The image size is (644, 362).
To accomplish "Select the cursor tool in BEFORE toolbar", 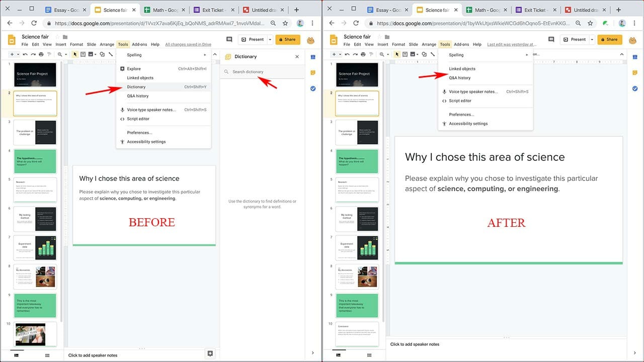I will tap(75, 54).
